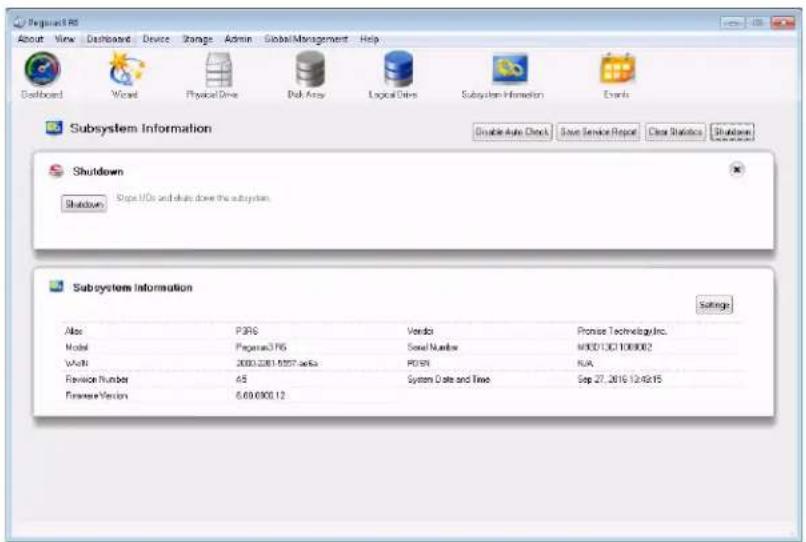
Task: Select the model value Pegasus3 R6
Action: coord(261,347)
